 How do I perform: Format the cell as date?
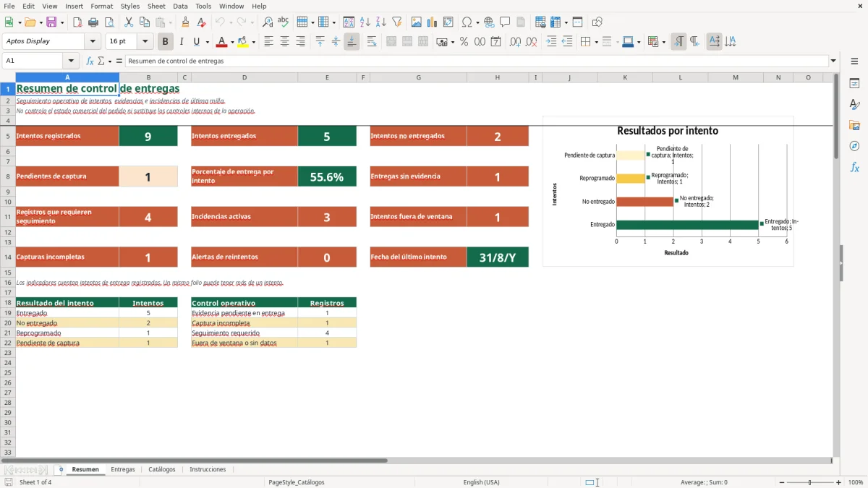(495, 42)
